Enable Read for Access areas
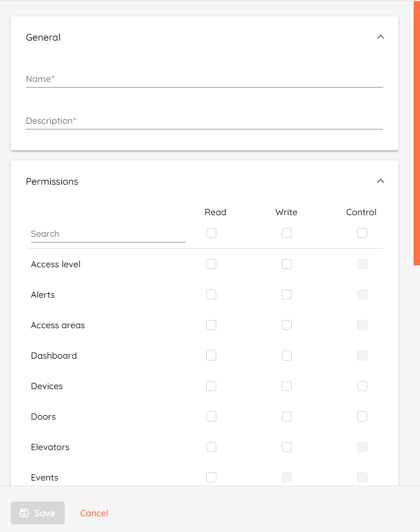 point(211,325)
